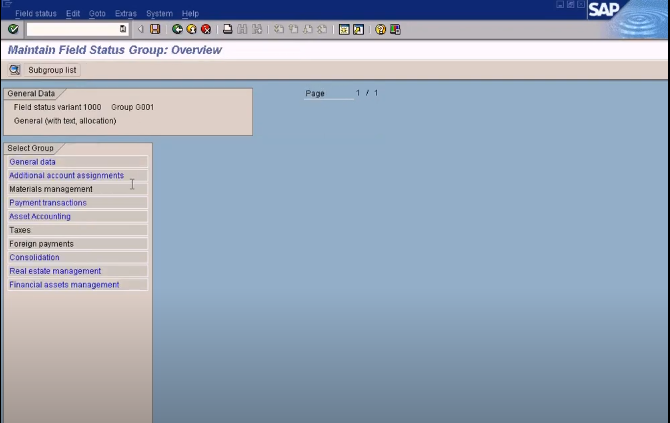
Task: Click the Select Group panel header
Action: 30,148
